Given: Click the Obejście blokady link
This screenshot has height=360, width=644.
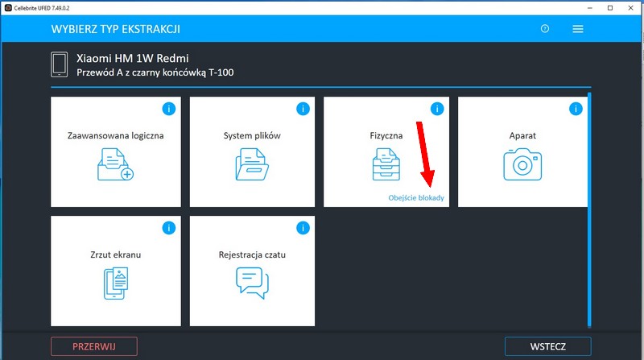Looking at the screenshot, I should (x=416, y=197).
